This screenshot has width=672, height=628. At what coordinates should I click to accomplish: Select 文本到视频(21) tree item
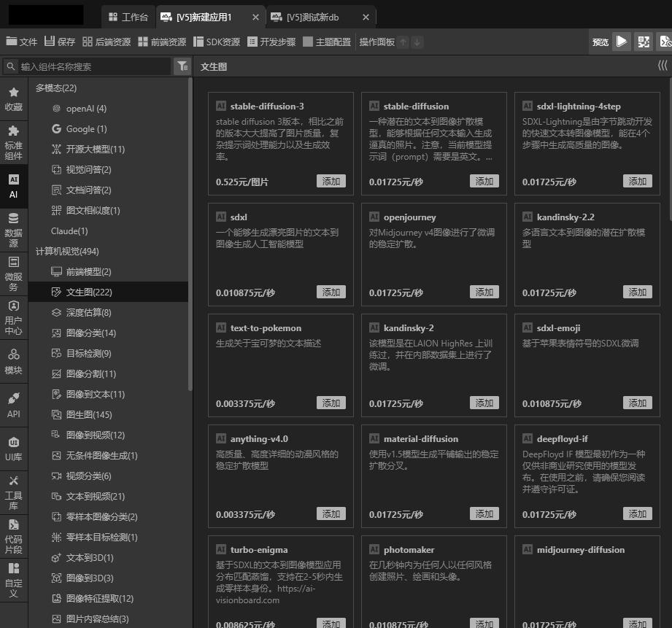point(108,496)
